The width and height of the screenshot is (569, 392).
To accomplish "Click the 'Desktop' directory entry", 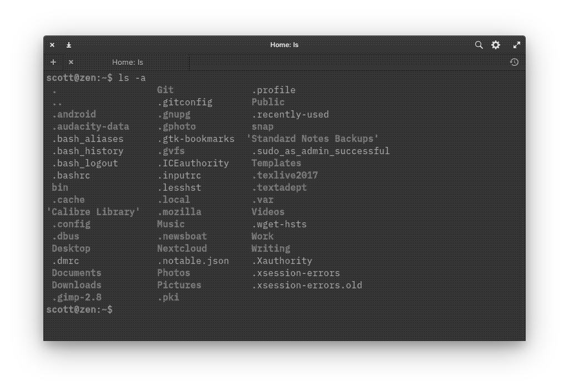I will pos(71,248).
